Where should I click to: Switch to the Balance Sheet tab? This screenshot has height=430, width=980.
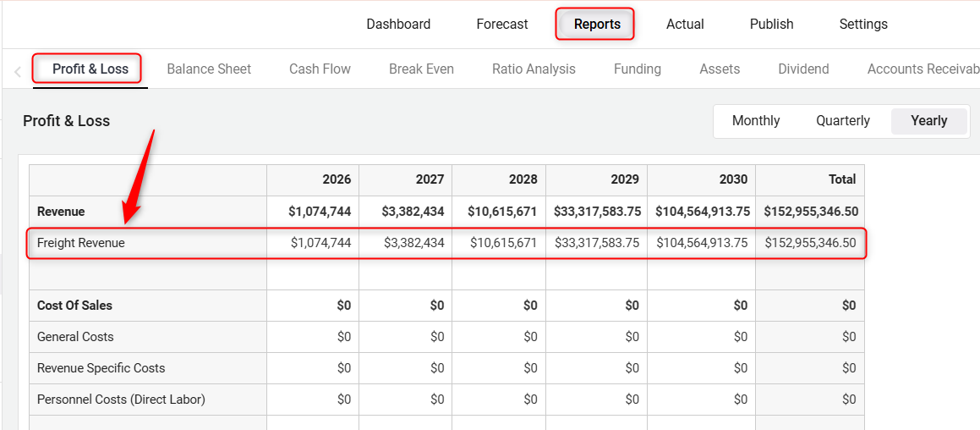[209, 69]
